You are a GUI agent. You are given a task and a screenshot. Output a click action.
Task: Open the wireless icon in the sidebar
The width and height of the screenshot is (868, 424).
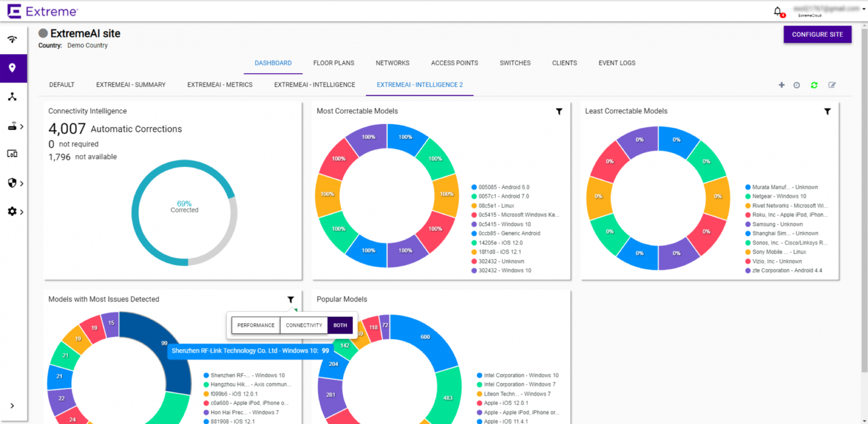pos(12,39)
